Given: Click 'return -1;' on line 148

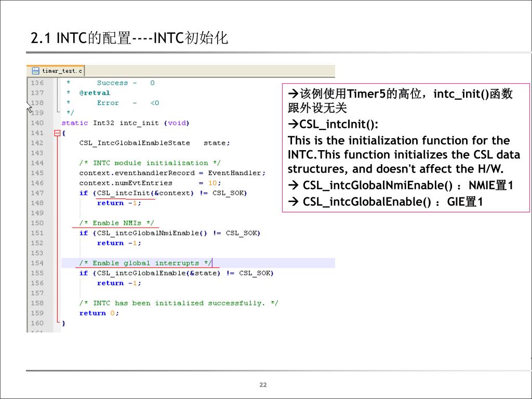Looking at the screenshot, I should tap(119, 203).
